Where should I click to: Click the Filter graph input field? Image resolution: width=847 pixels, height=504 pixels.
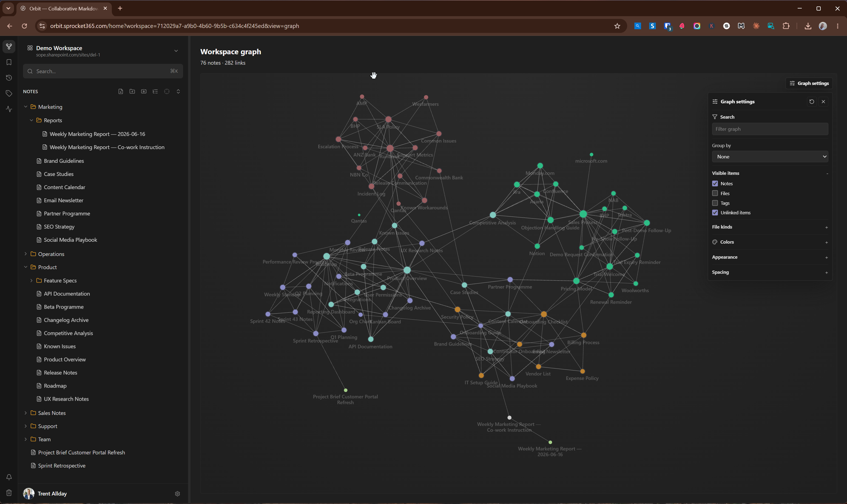click(x=770, y=129)
